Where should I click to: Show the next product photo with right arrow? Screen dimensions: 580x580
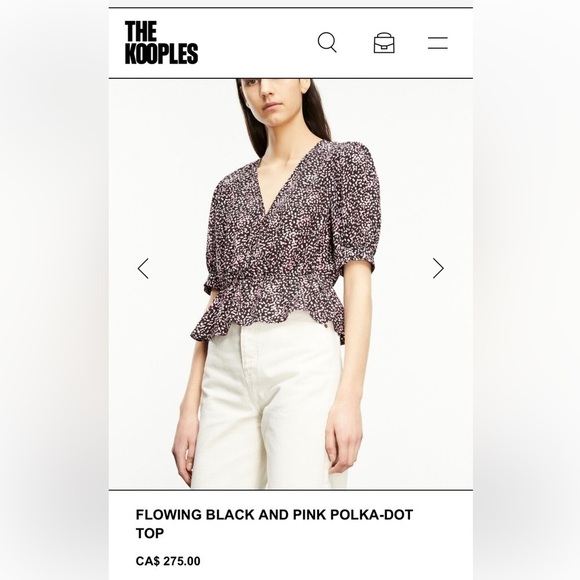tap(438, 268)
